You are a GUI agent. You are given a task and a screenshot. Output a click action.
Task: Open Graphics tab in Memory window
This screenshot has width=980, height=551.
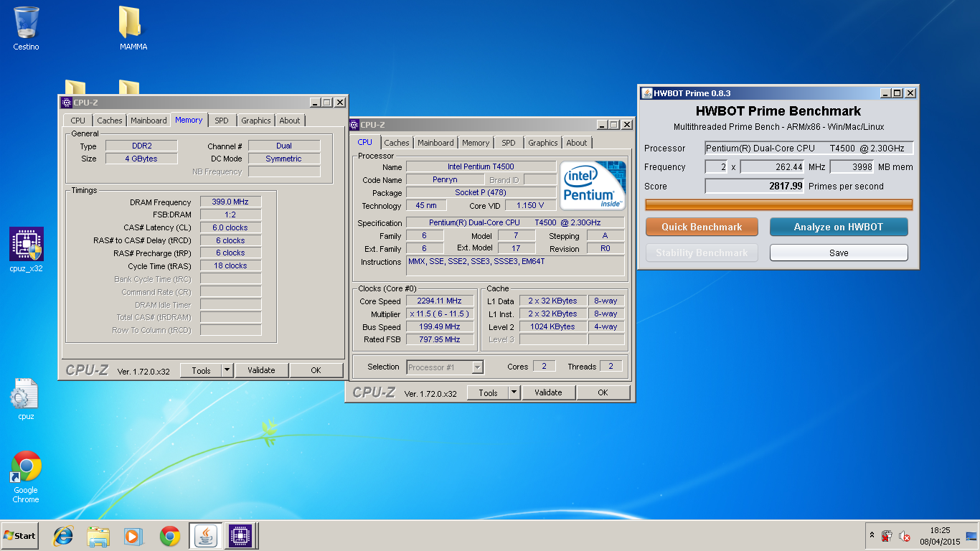pos(256,121)
